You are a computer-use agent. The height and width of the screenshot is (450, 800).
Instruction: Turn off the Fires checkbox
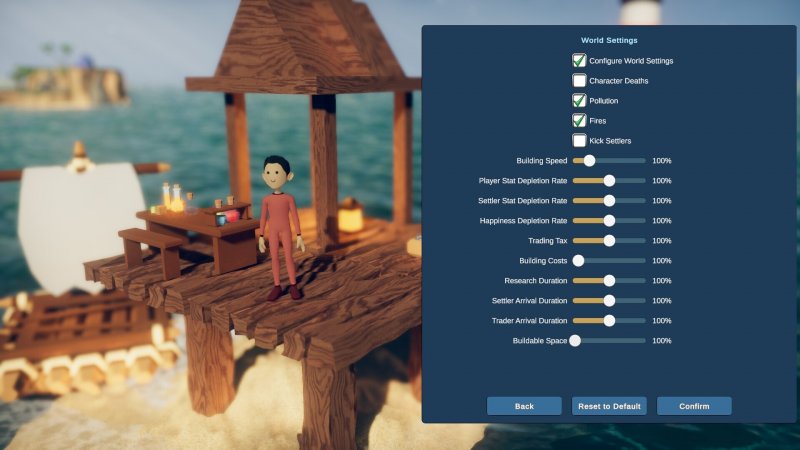tap(579, 121)
